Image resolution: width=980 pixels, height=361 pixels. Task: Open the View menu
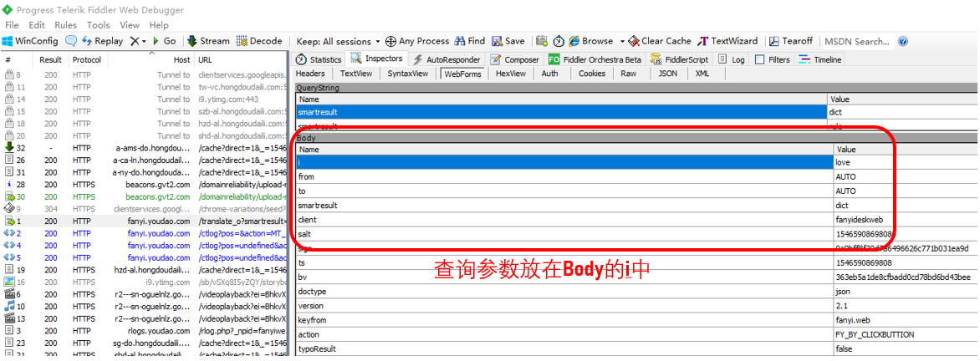pos(130,25)
